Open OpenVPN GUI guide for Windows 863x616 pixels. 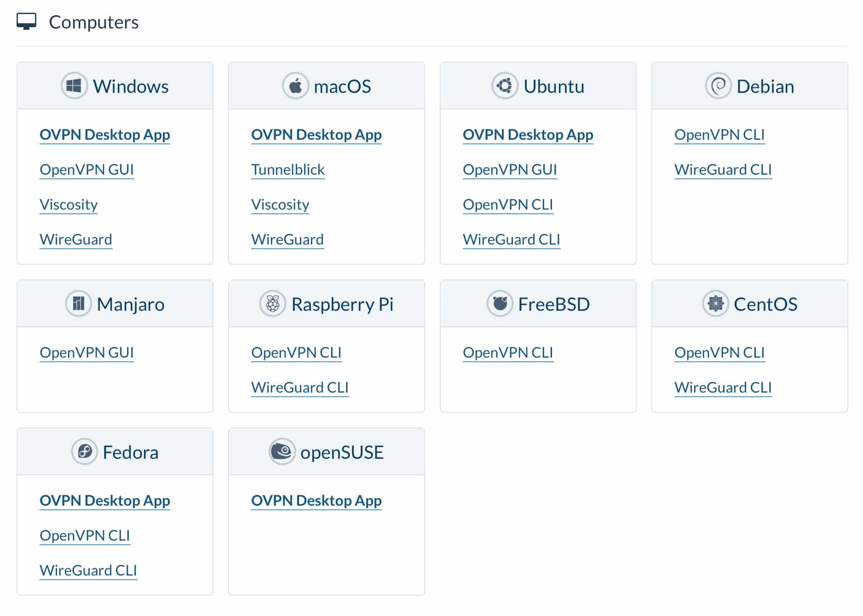pos(86,170)
